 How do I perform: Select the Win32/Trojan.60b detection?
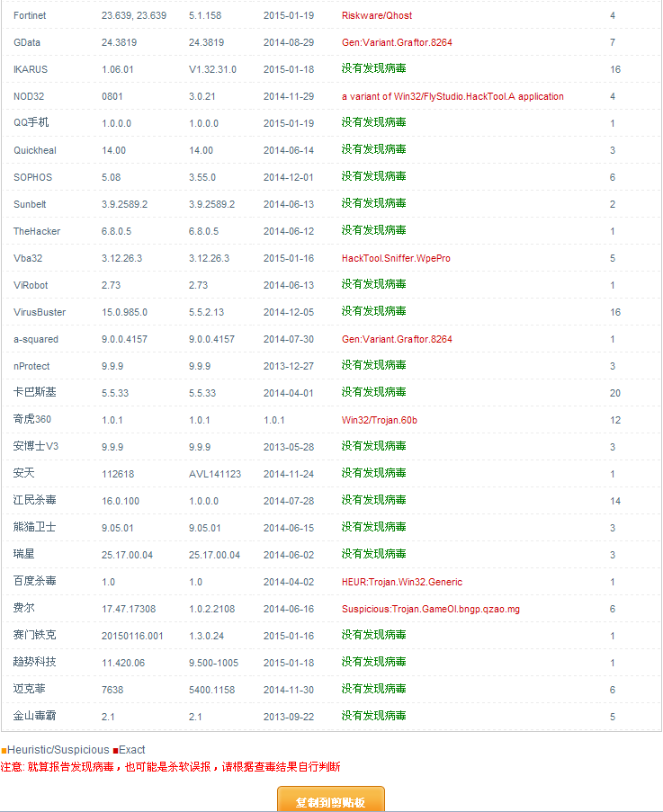379,420
